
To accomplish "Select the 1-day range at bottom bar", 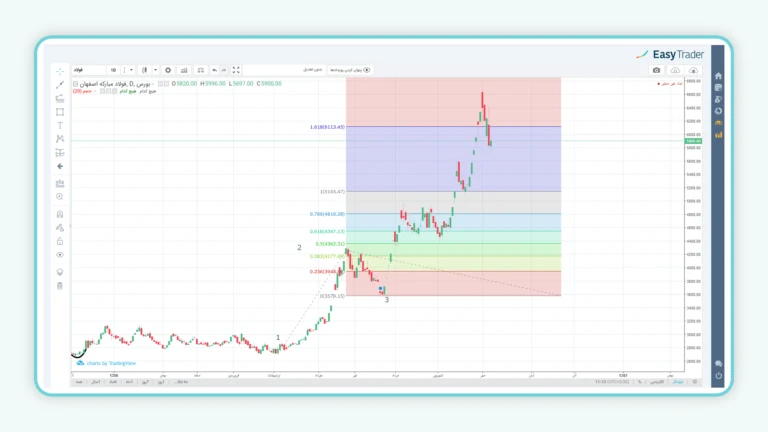I will coord(162,382).
